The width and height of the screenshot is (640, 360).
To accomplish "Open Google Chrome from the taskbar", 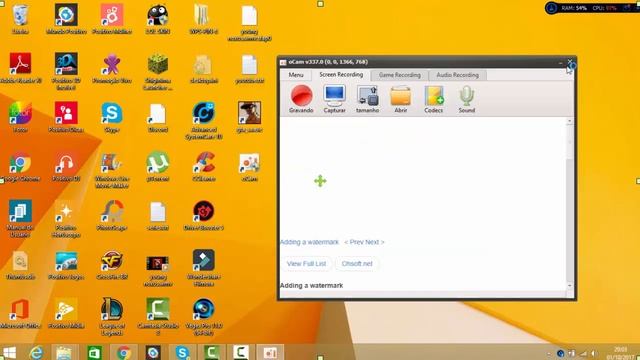I will [124, 353].
